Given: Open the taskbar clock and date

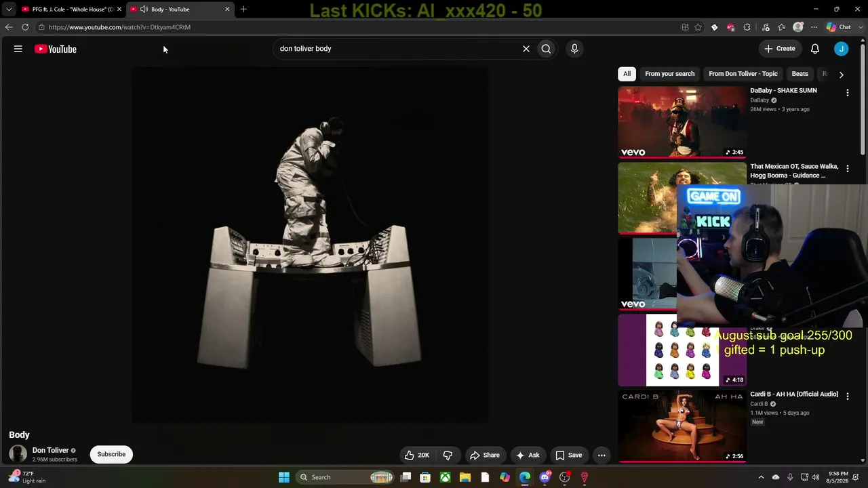Looking at the screenshot, I should [838, 477].
